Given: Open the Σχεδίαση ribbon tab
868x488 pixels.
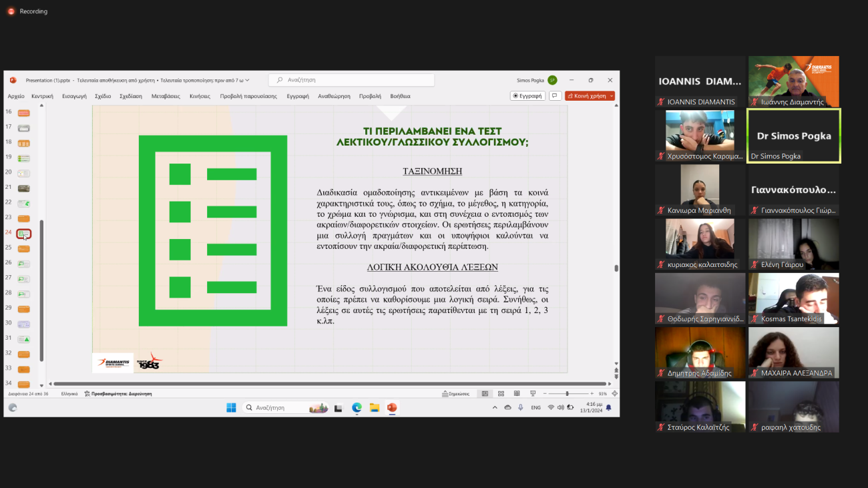Looking at the screenshot, I should (131, 96).
